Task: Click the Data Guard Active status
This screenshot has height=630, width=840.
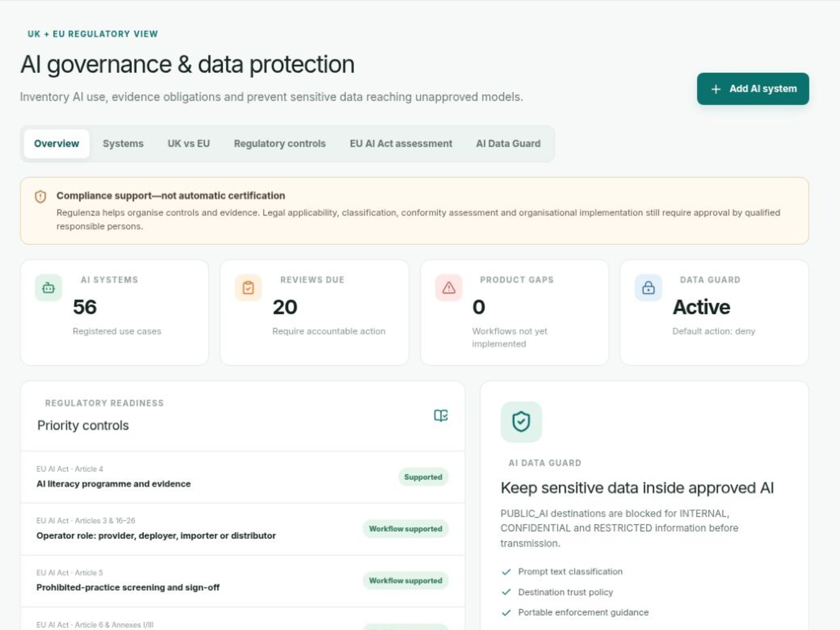Action: (x=702, y=307)
